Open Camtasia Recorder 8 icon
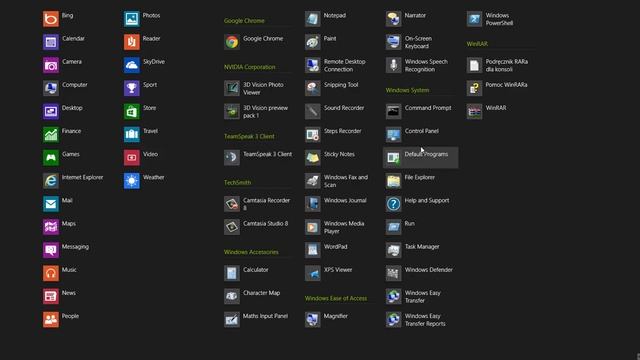Viewport: 640px width, 360px height. coord(232,204)
